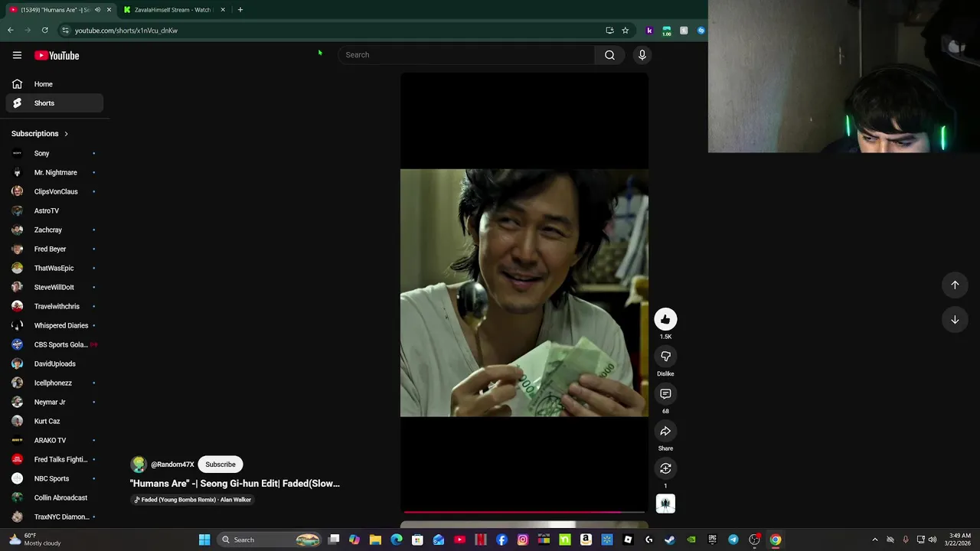
Task: Open Fred Beyer channel
Action: pos(54,249)
